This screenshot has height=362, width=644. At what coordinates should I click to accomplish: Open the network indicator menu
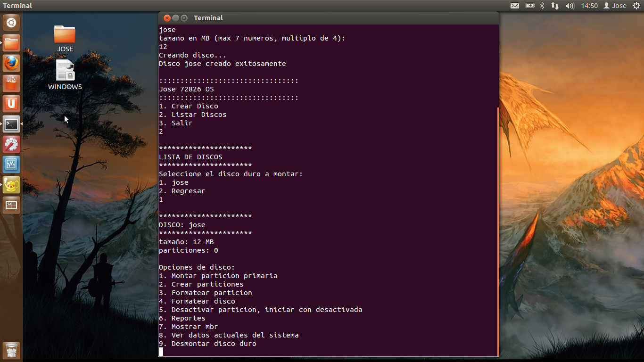[555, 6]
